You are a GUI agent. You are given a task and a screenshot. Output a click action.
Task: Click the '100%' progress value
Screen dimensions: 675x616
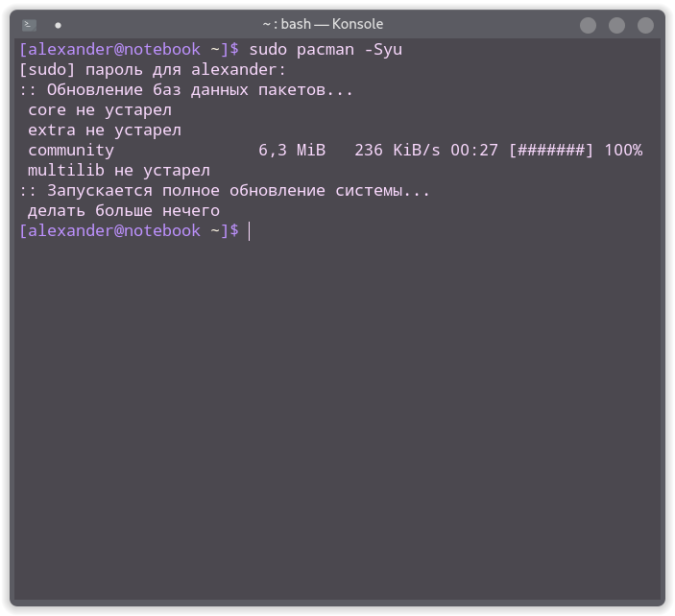click(623, 150)
